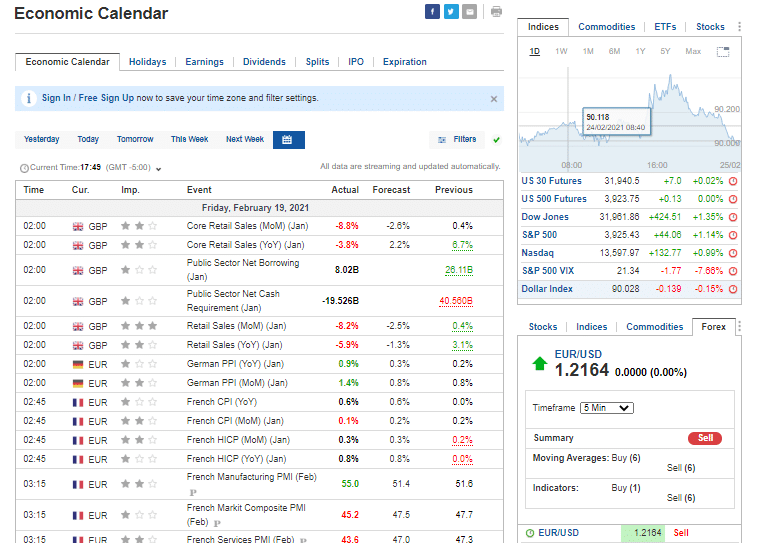
Task: Click clock icon on Nasdaq row
Action: 733,253
